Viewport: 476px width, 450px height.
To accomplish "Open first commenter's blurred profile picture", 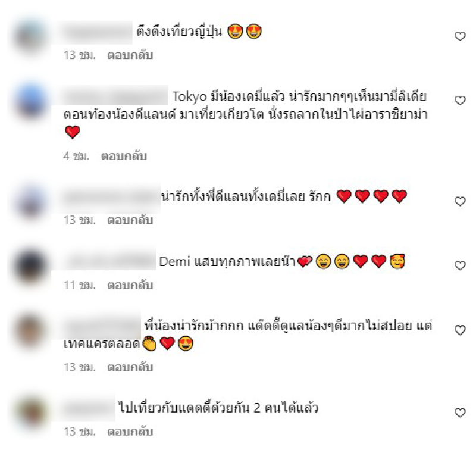I will [x=30, y=36].
